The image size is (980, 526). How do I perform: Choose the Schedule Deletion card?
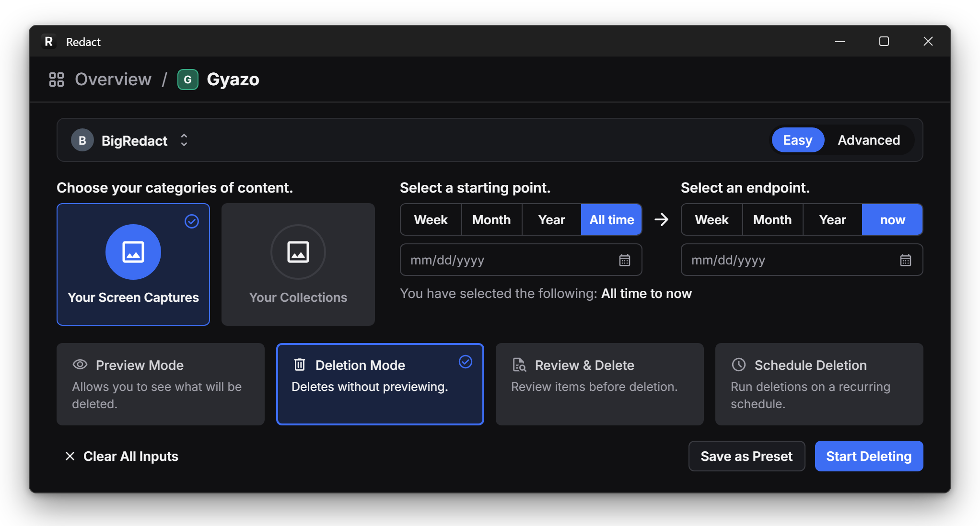coord(819,384)
